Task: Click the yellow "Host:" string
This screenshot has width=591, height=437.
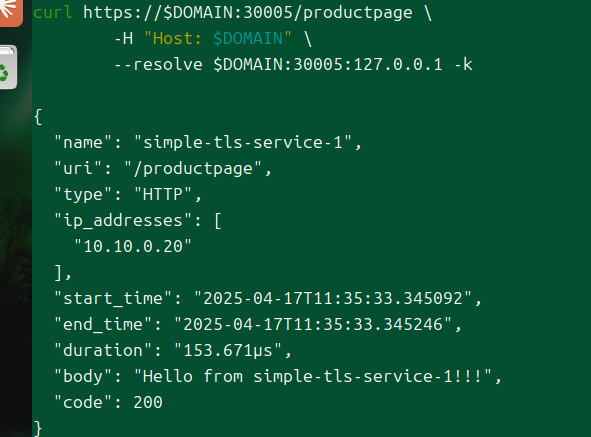Action: click(173, 38)
